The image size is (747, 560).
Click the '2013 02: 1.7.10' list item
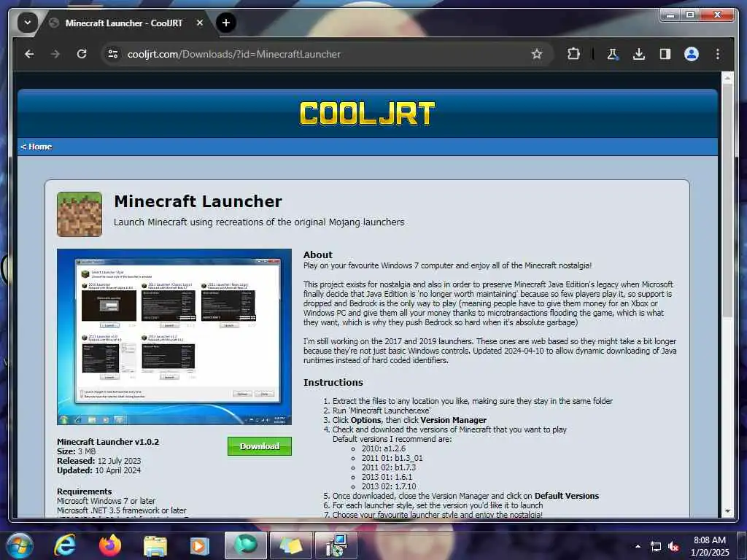click(x=389, y=486)
